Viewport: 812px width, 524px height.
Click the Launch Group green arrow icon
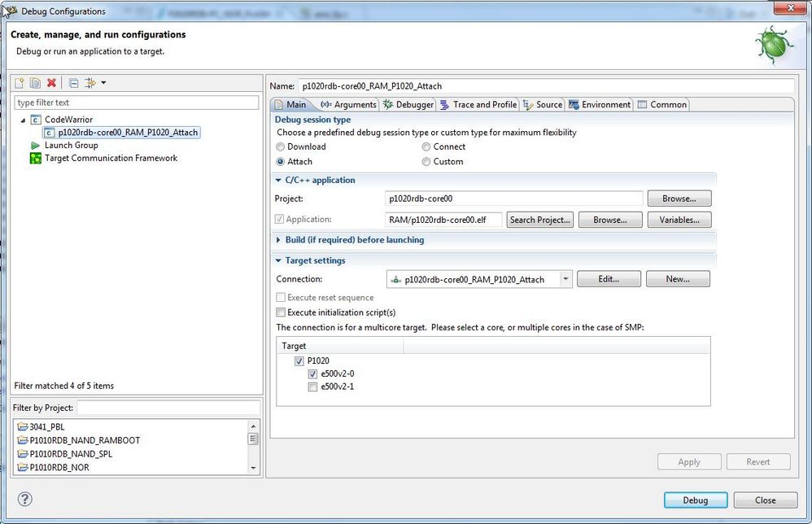pyautogui.click(x=35, y=146)
